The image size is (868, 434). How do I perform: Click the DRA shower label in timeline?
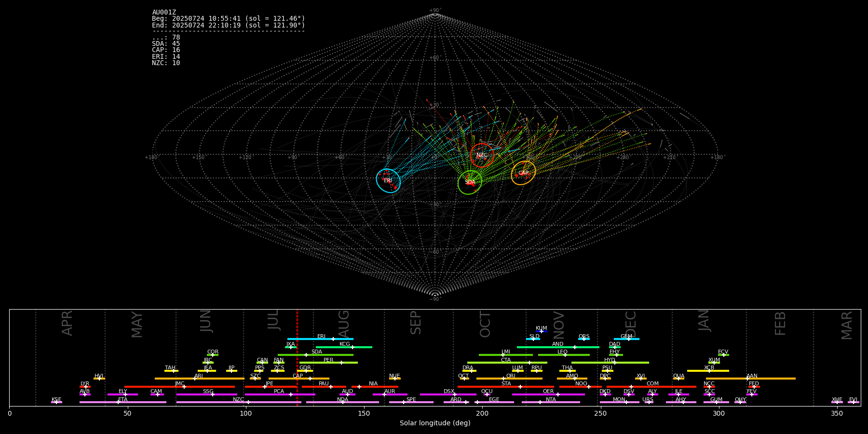468,368
